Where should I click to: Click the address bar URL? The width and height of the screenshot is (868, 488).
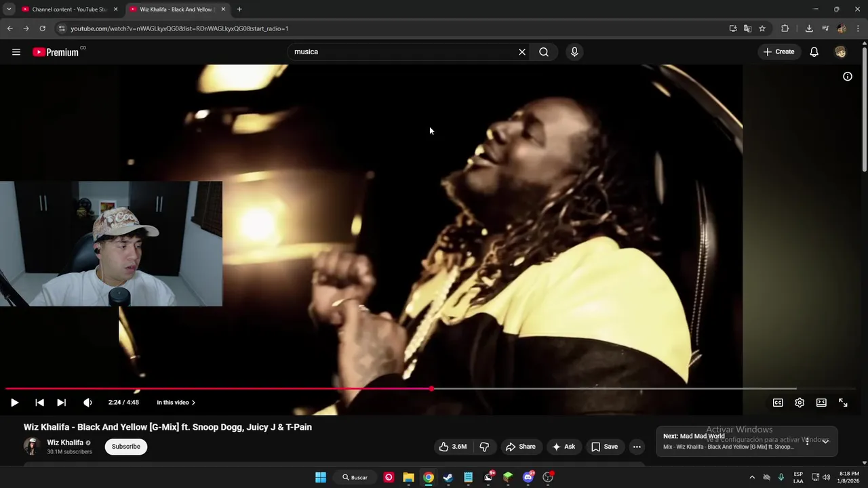coord(180,28)
